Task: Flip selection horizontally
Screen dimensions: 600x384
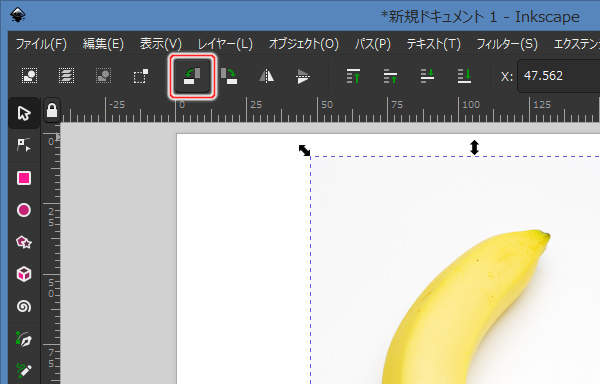Action: point(267,76)
